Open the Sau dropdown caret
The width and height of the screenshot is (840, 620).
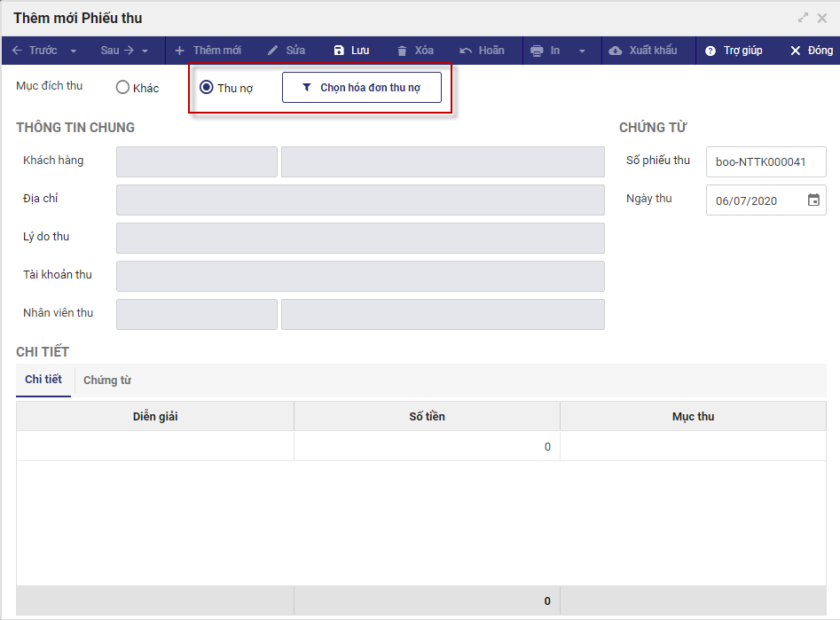(x=145, y=51)
